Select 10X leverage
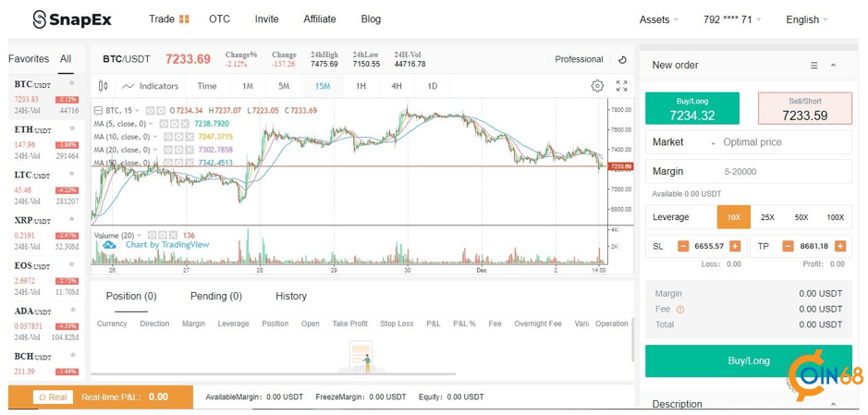This screenshot has height=415, width=868. [733, 217]
